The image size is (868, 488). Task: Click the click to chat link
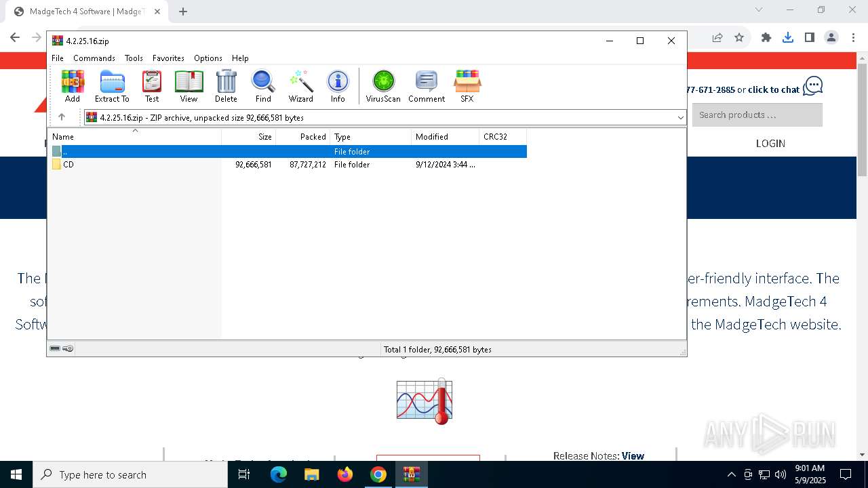point(774,89)
